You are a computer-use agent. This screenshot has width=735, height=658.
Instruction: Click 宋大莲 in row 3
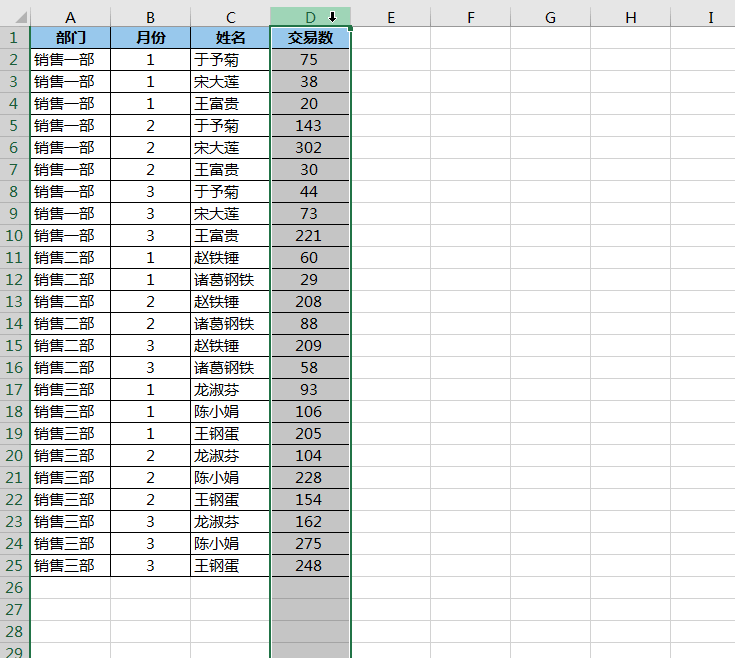pyautogui.click(x=217, y=82)
